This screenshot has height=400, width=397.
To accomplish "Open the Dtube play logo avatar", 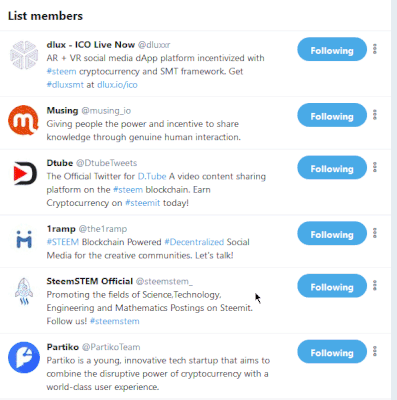I will tap(25, 173).
